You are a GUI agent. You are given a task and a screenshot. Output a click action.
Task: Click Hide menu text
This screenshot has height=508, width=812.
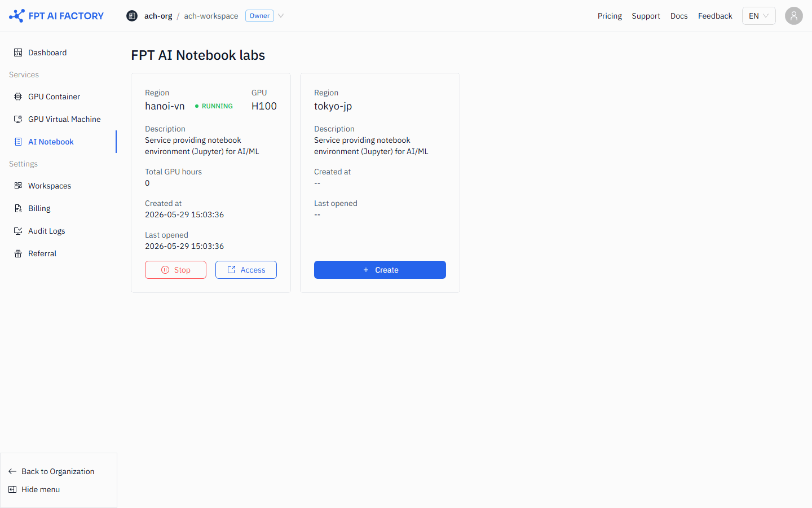(x=41, y=489)
